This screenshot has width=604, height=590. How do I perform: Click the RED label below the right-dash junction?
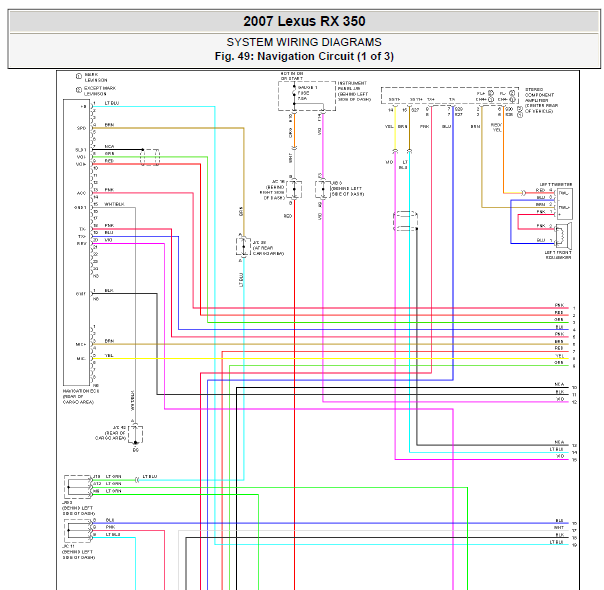[288, 216]
